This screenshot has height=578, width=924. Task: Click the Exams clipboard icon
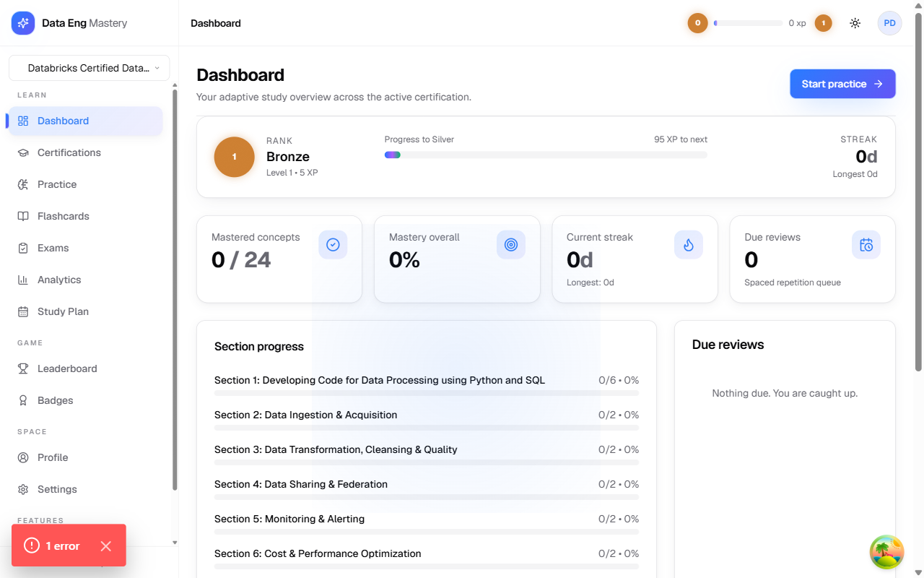coord(23,248)
